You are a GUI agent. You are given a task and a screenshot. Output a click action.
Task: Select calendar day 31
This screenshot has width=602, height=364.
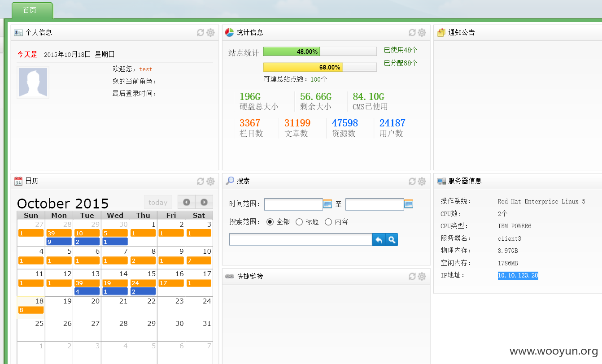[x=199, y=330]
